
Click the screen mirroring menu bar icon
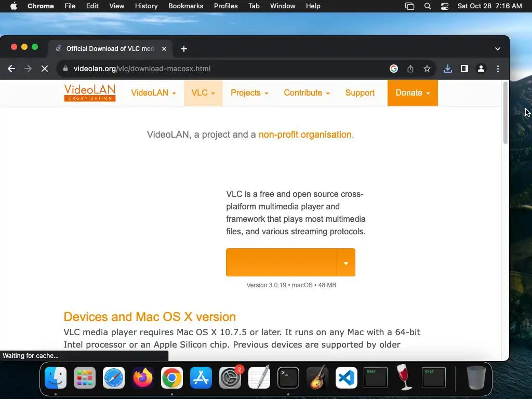click(x=410, y=6)
